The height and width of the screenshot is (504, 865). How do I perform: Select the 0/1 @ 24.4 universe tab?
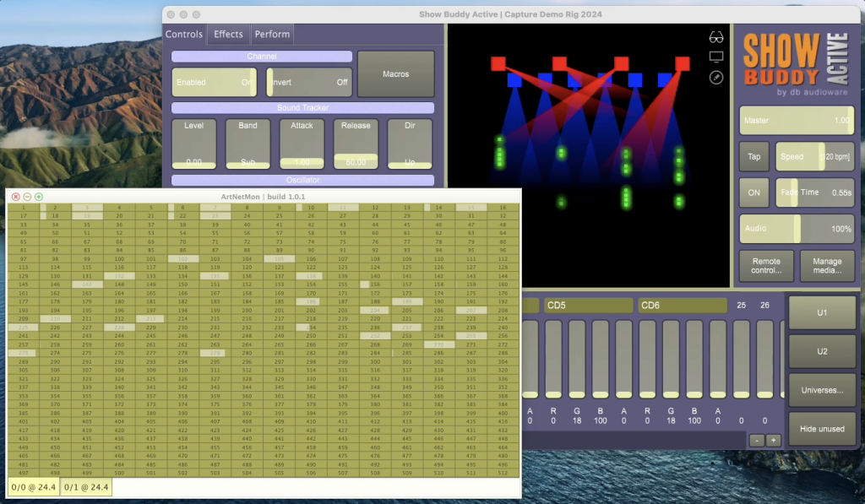click(x=85, y=487)
